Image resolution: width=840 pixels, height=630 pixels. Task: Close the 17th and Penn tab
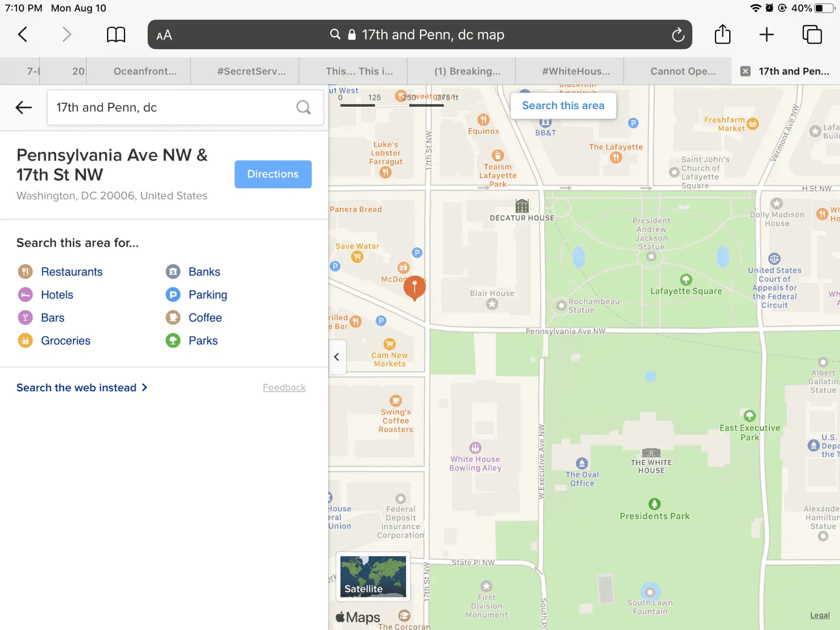coord(745,71)
